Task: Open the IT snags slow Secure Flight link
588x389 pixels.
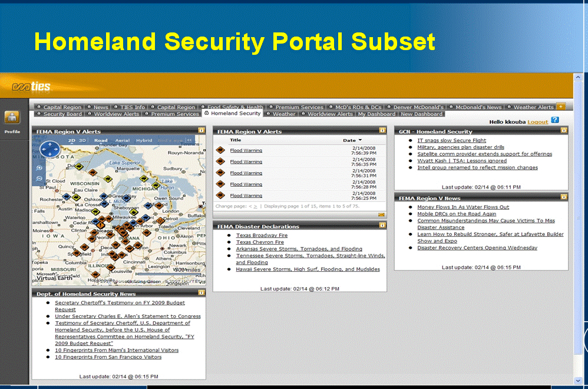Action: click(x=452, y=140)
